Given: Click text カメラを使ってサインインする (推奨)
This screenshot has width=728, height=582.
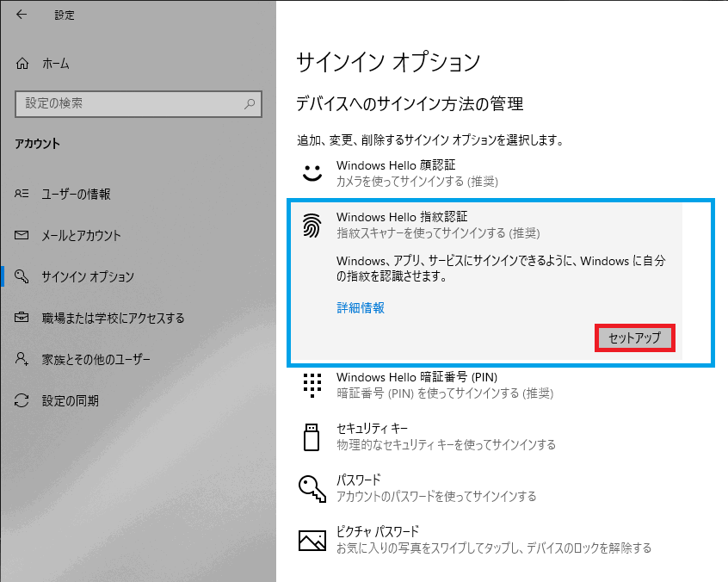Looking at the screenshot, I should tap(417, 181).
